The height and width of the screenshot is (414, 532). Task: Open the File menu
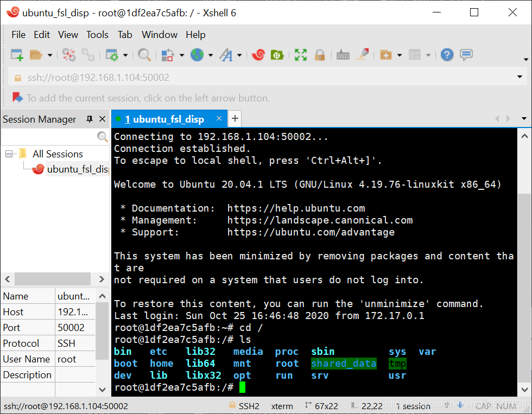tap(18, 35)
